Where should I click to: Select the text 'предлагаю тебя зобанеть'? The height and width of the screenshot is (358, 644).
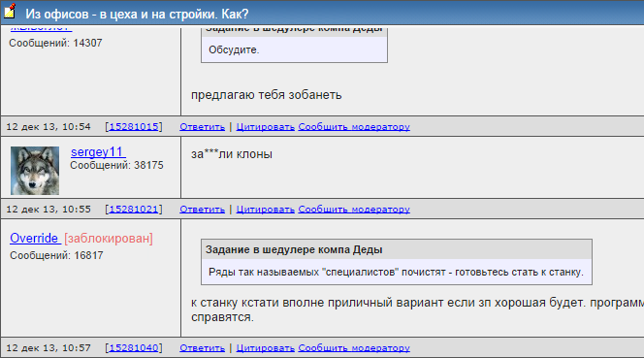[x=266, y=95]
